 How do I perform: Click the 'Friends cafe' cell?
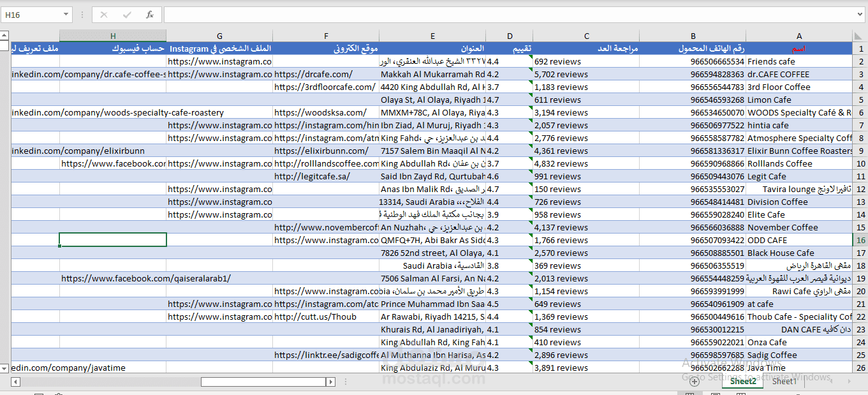799,61
